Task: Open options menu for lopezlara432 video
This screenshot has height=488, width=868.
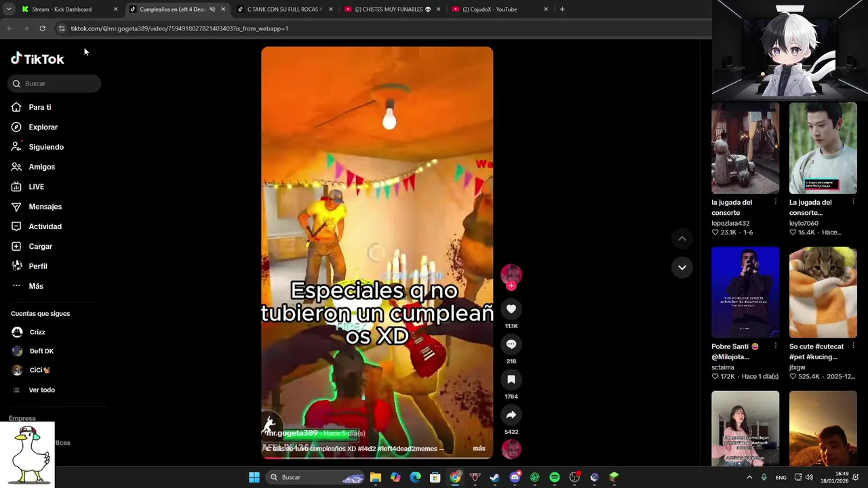Action: [776, 202]
